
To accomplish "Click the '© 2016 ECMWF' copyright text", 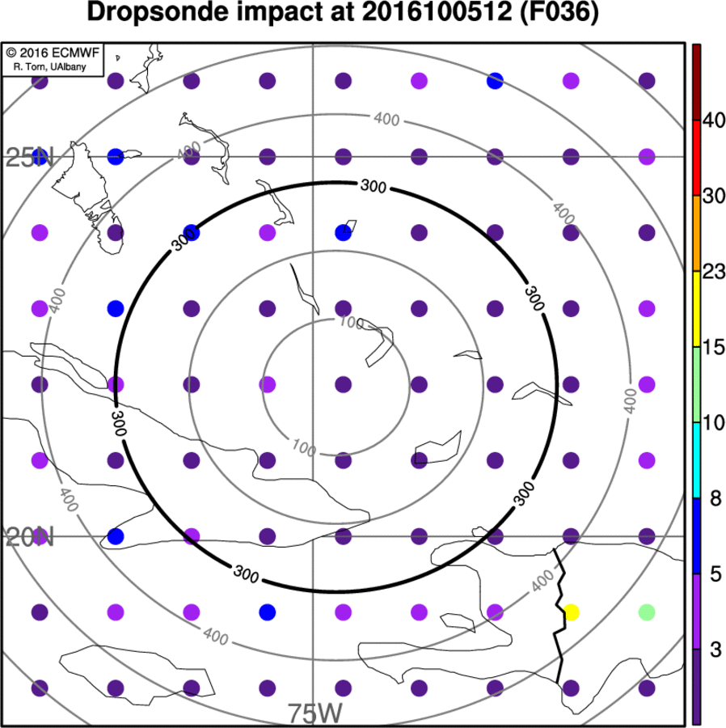I will [53, 53].
